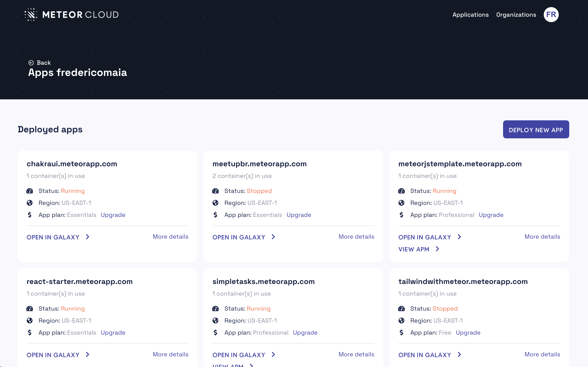Image resolution: width=588 pixels, height=367 pixels.
Task: Click the Meteor Cloud logo
Action: tap(72, 15)
